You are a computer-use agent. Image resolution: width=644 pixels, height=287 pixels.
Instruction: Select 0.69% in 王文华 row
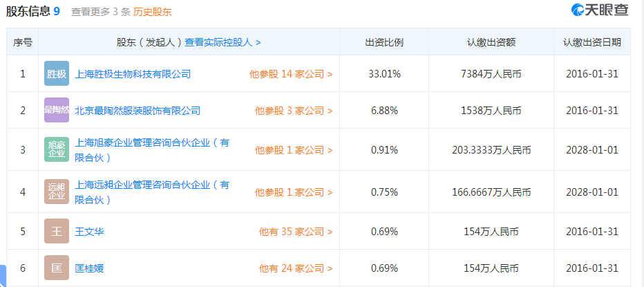[384, 232]
